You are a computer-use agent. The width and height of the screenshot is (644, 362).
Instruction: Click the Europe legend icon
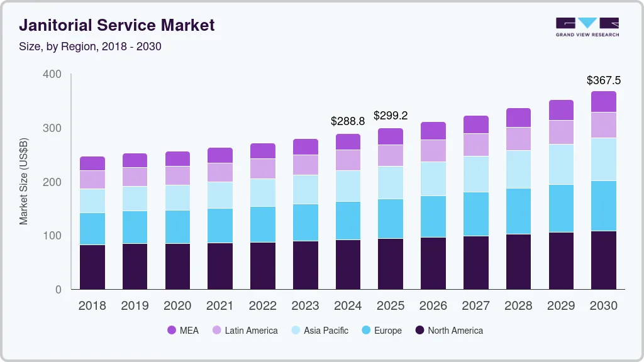pos(366,330)
